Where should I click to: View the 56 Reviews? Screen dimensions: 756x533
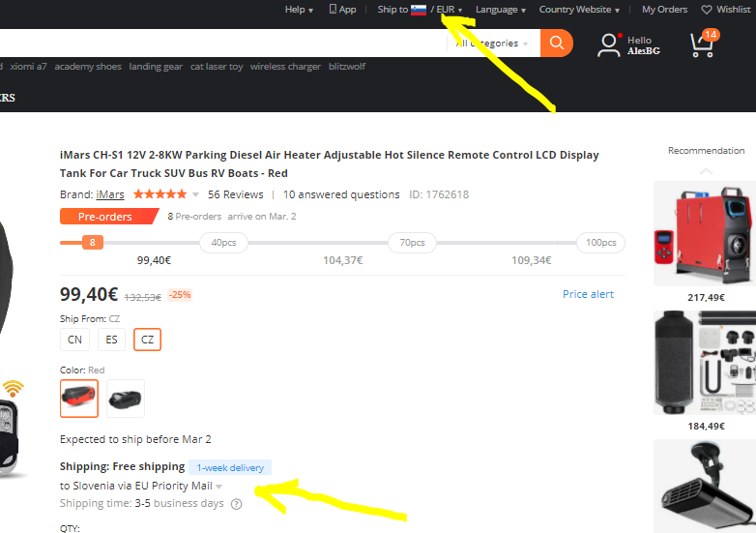(x=235, y=194)
